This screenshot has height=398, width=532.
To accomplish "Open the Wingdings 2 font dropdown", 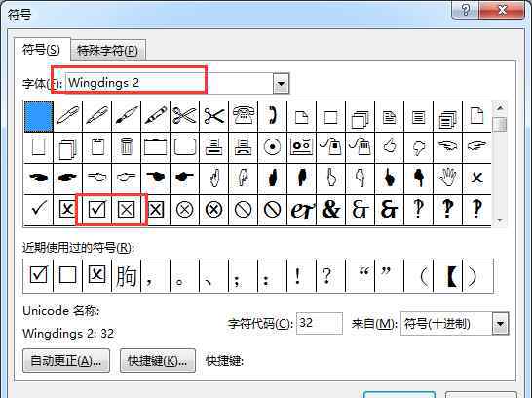I will tap(282, 84).
